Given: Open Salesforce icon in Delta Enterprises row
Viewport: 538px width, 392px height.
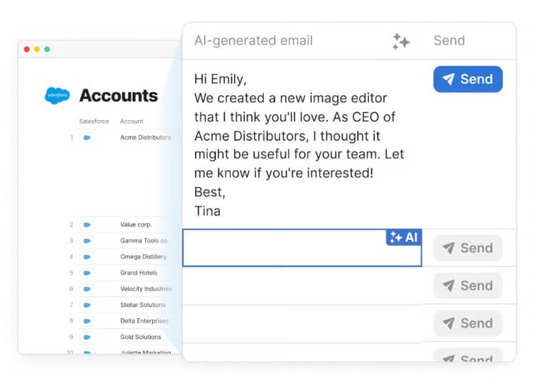Looking at the screenshot, I should coord(87,321).
